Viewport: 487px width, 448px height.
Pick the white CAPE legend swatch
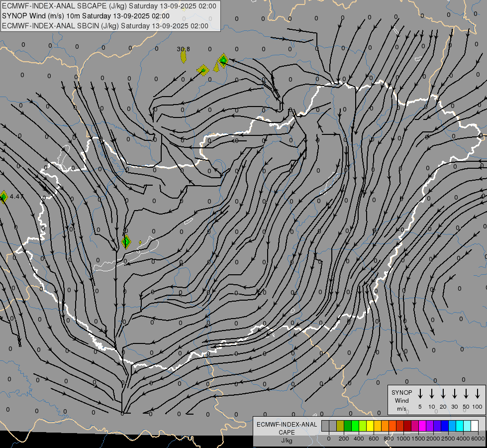point(475,426)
